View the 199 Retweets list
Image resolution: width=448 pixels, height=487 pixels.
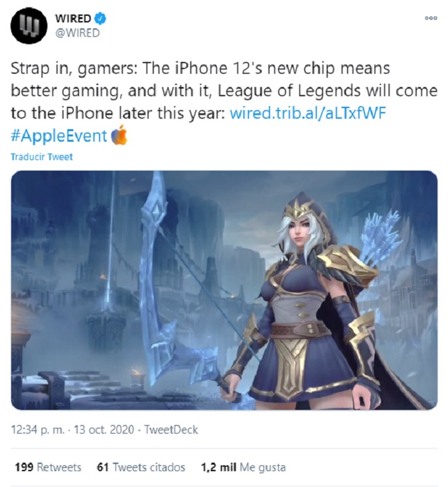click(48, 467)
